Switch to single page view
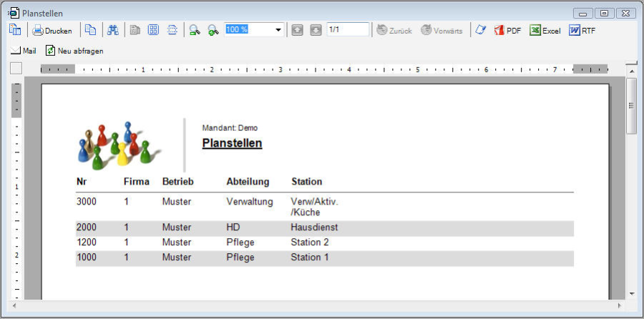Screen dimensions: 644x319 pyautogui.click(x=135, y=30)
